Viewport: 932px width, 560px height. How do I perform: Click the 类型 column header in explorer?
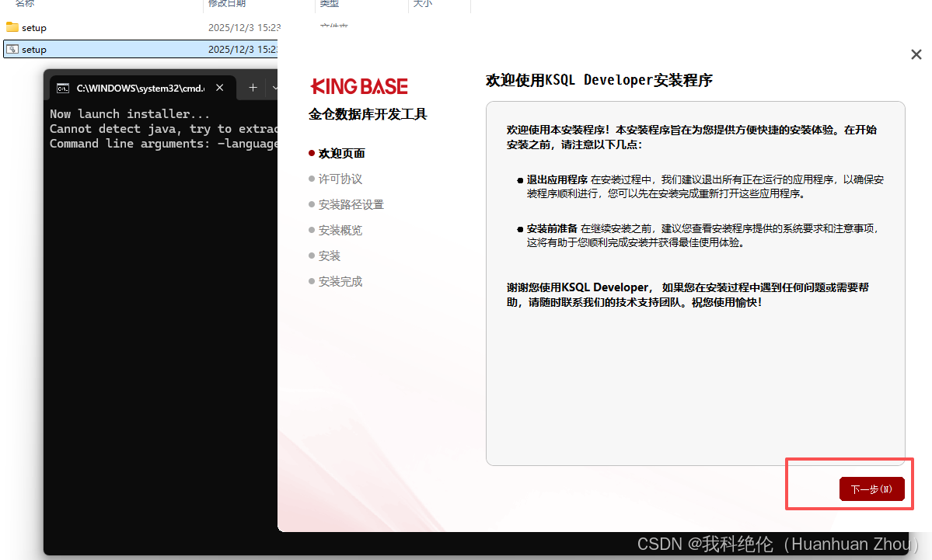(x=330, y=4)
